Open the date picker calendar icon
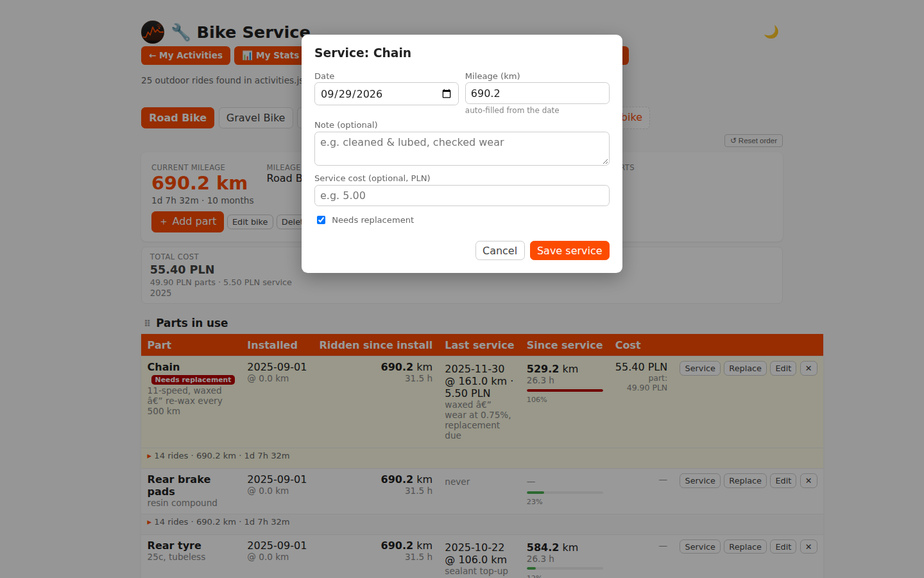The image size is (924, 578). pyautogui.click(x=447, y=94)
